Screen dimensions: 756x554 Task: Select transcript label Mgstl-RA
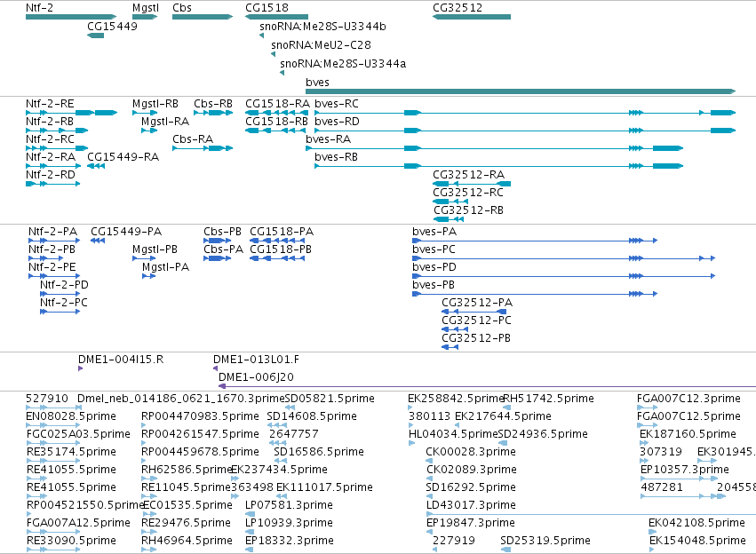coord(165,122)
